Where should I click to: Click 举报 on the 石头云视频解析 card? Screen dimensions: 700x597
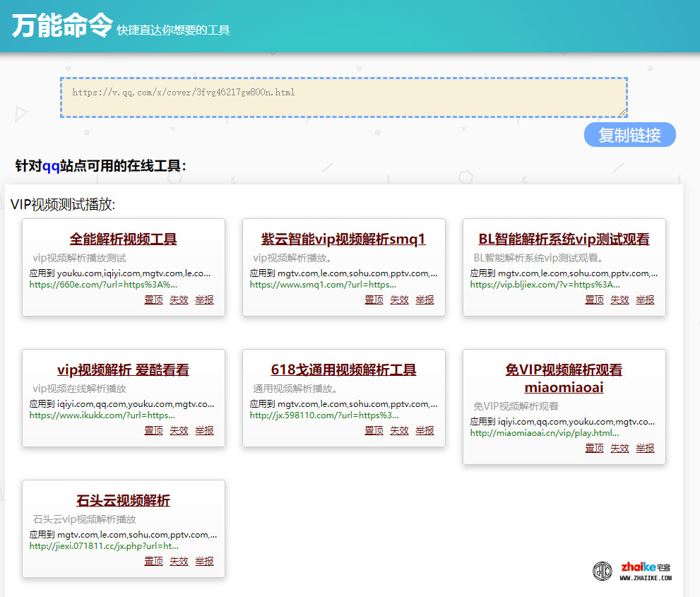pyautogui.click(x=204, y=561)
